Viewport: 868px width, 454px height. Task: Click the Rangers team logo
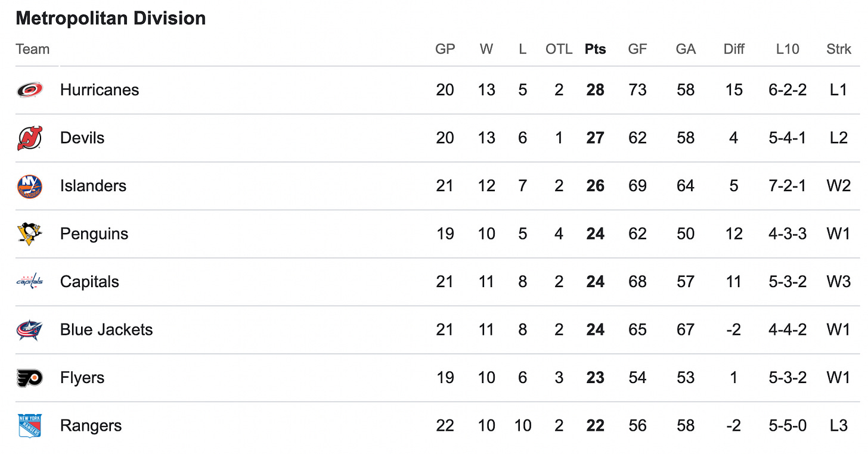(x=29, y=426)
